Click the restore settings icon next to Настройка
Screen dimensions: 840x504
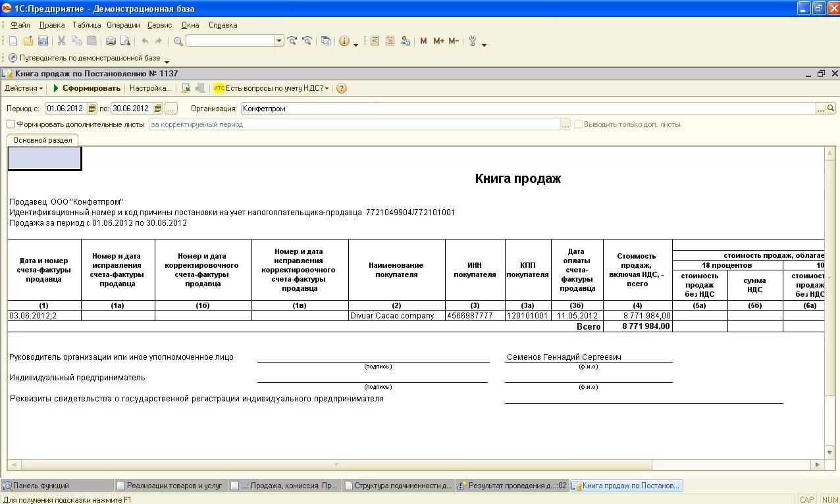(186, 88)
